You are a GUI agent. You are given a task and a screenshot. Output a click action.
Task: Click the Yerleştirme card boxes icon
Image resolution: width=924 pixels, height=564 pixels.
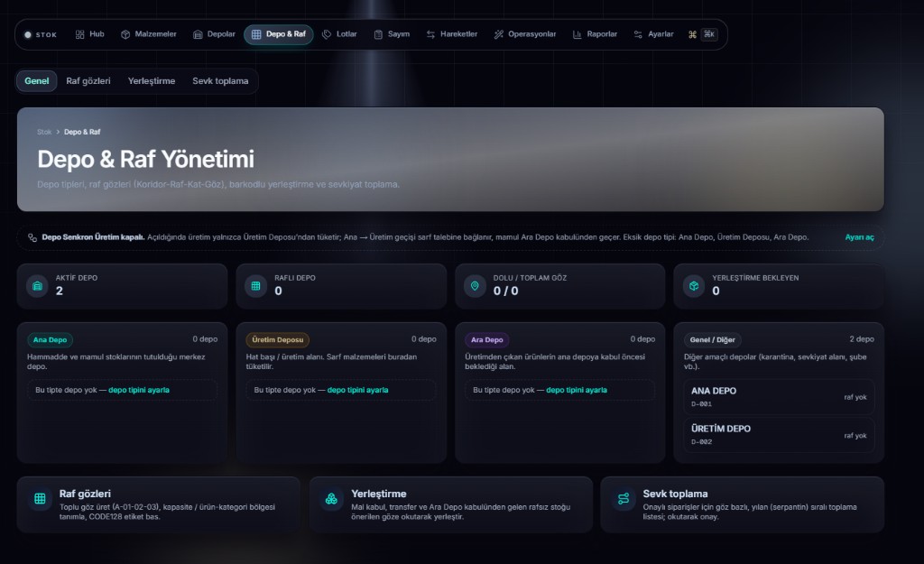(331, 499)
